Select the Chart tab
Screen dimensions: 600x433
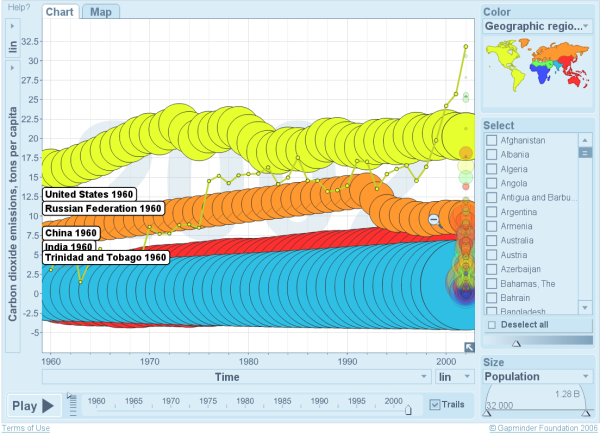(x=61, y=12)
